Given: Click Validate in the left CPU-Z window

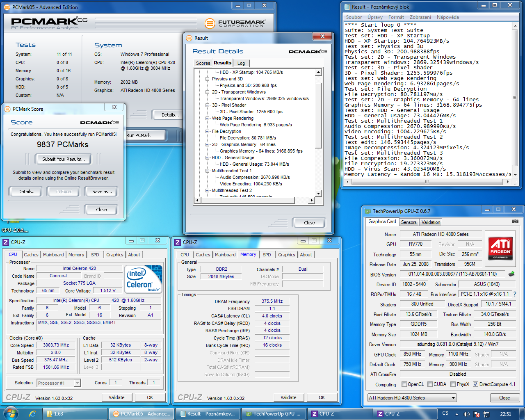Looking at the screenshot, I should tap(116, 397).
